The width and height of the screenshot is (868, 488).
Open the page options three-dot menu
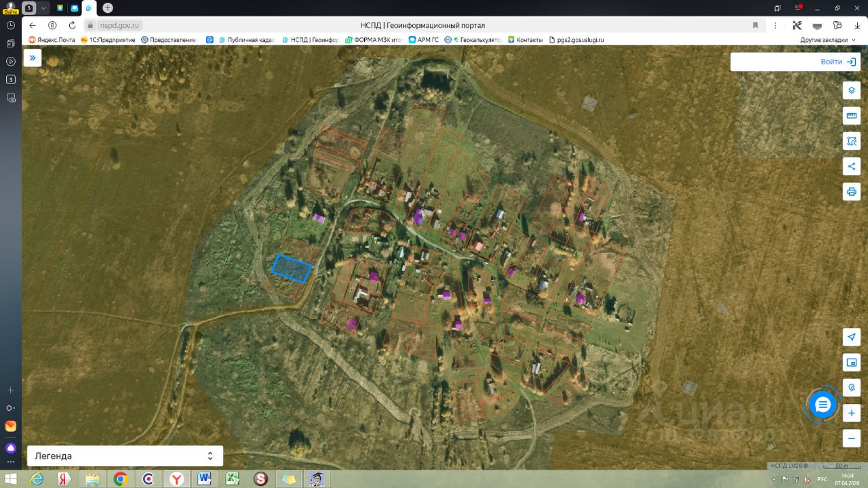point(774,25)
